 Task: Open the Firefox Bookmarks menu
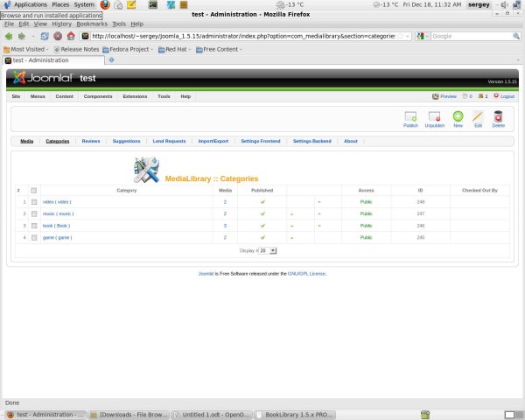(x=92, y=24)
